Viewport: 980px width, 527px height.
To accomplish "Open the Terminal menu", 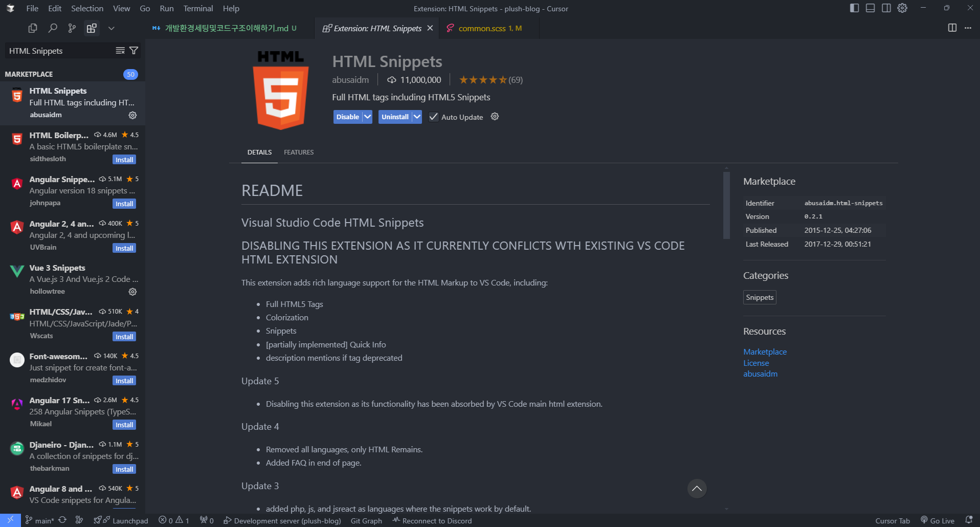I will click(198, 8).
